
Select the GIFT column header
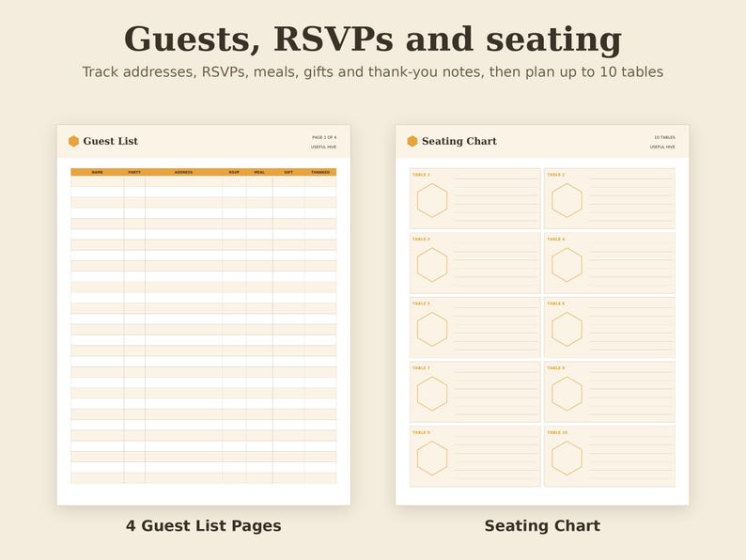pyautogui.click(x=288, y=172)
